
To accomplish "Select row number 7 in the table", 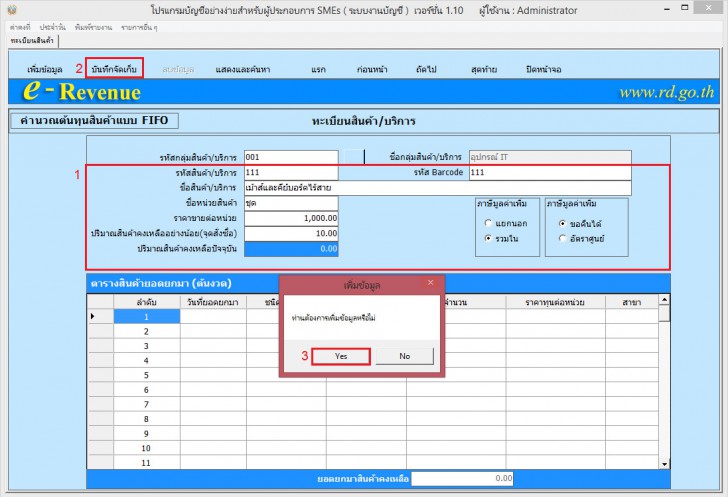I will [146, 404].
